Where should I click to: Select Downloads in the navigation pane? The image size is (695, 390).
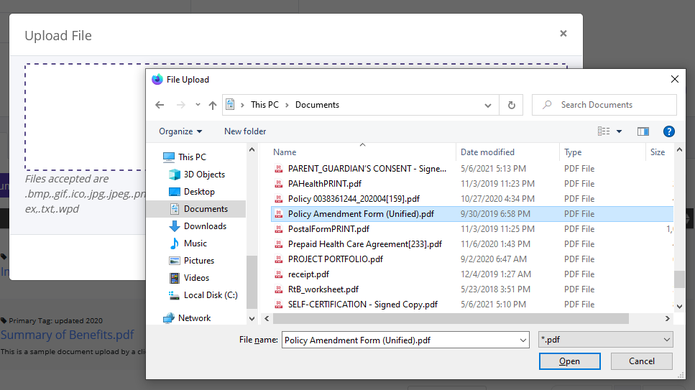[198, 226]
